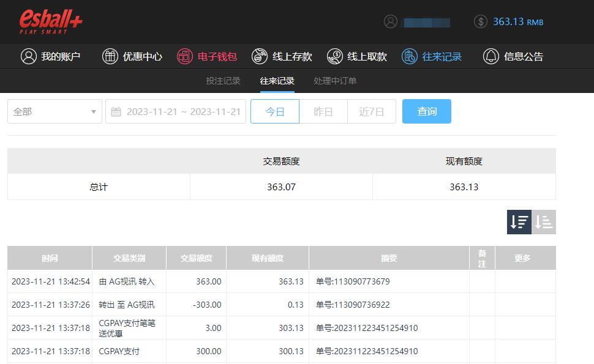Click the 线上取款 withdrawal icon
This screenshot has width=594, height=364.
pos(335,56)
